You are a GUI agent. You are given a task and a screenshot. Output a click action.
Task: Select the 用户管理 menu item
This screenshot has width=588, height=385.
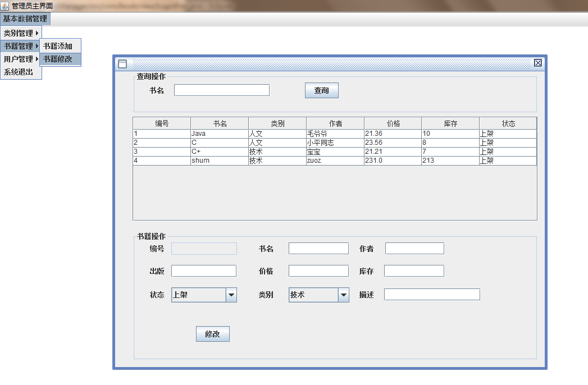(x=21, y=59)
